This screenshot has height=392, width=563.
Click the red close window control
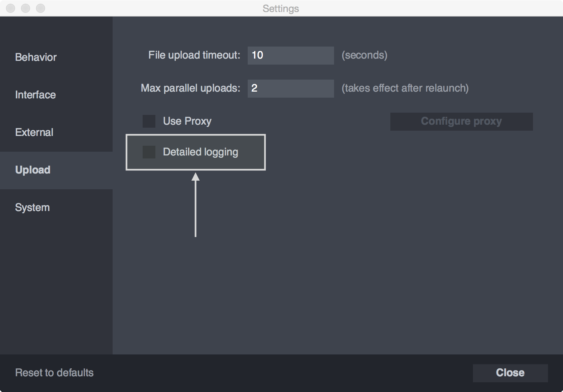[11, 8]
